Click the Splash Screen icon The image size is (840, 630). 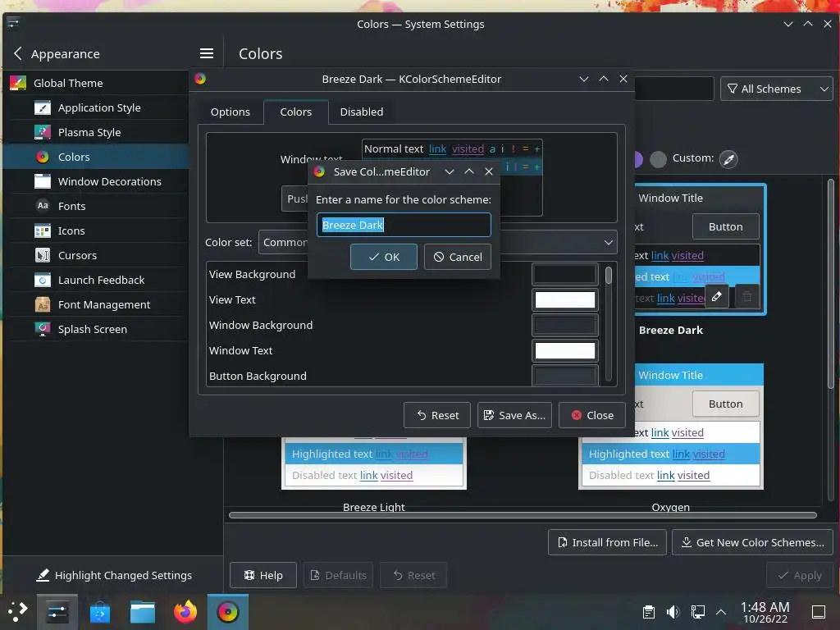coord(43,329)
